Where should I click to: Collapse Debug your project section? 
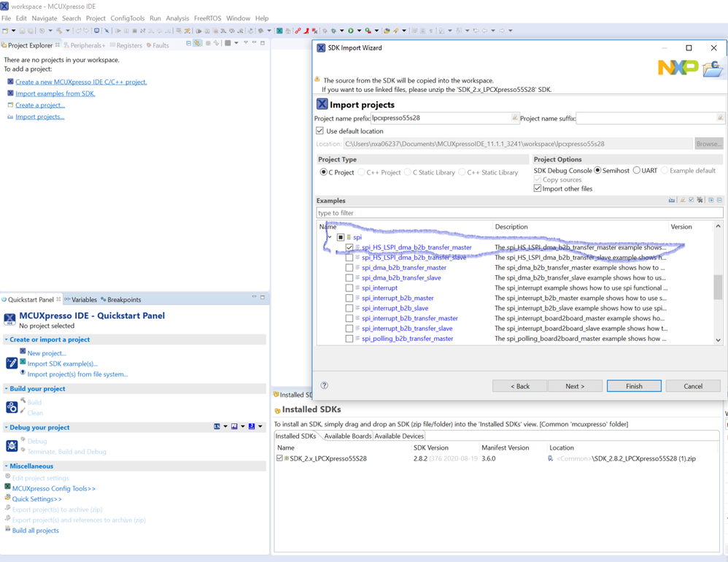click(6, 427)
